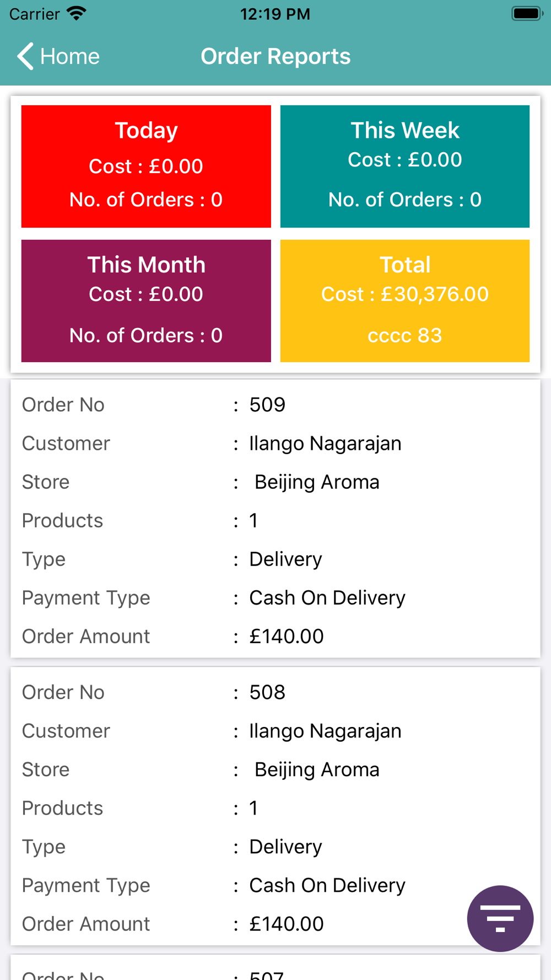Tap the battery indicator icon
The height and width of the screenshot is (980, 551).
[527, 13]
